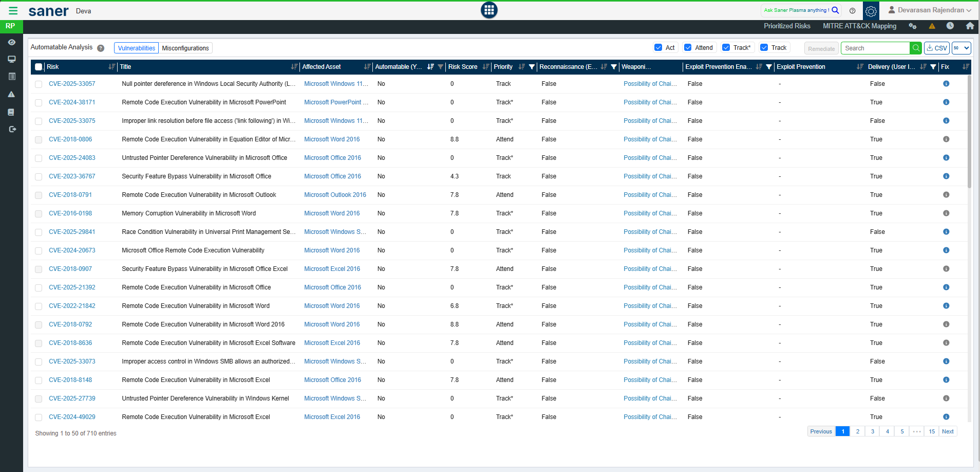Click the table Search input field
Viewport: 980px width, 472px height.
tap(875, 48)
